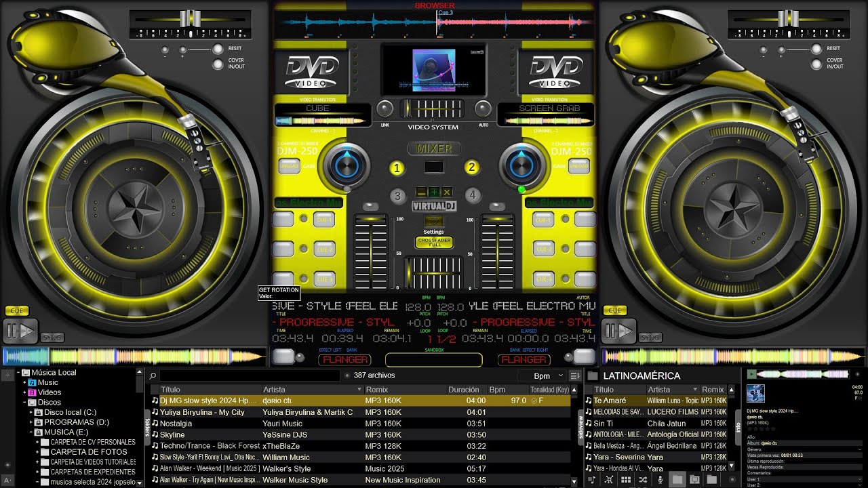This screenshot has width=868, height=488.
Task: Expand the Videos folder node
Action: 25,392
